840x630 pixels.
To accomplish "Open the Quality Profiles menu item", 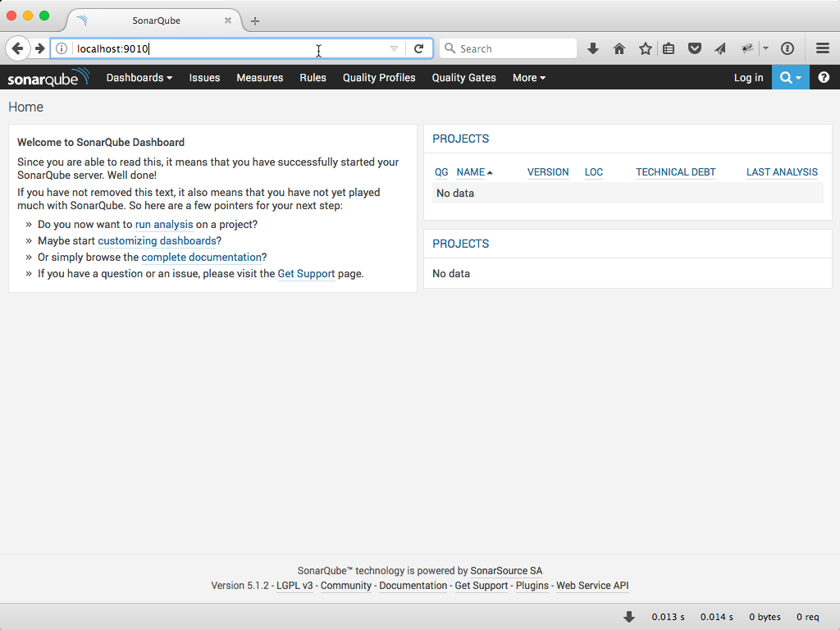I will (379, 78).
